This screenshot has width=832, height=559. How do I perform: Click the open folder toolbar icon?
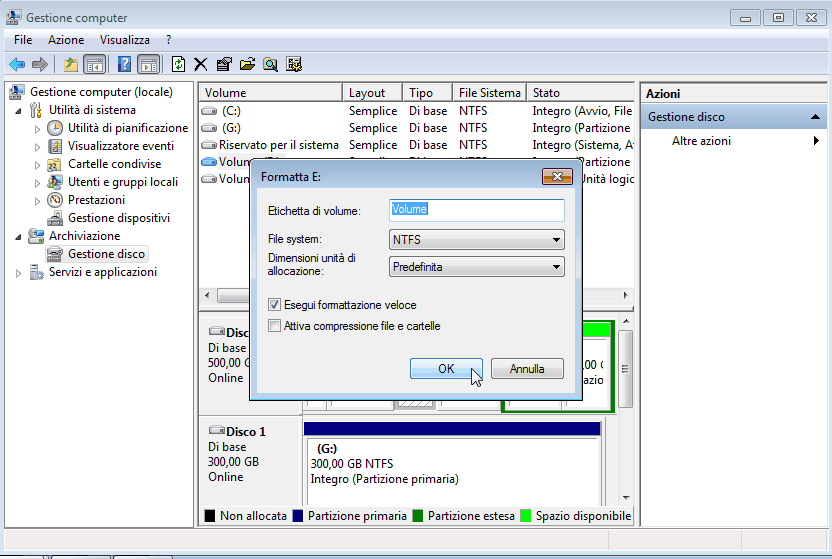click(247, 64)
